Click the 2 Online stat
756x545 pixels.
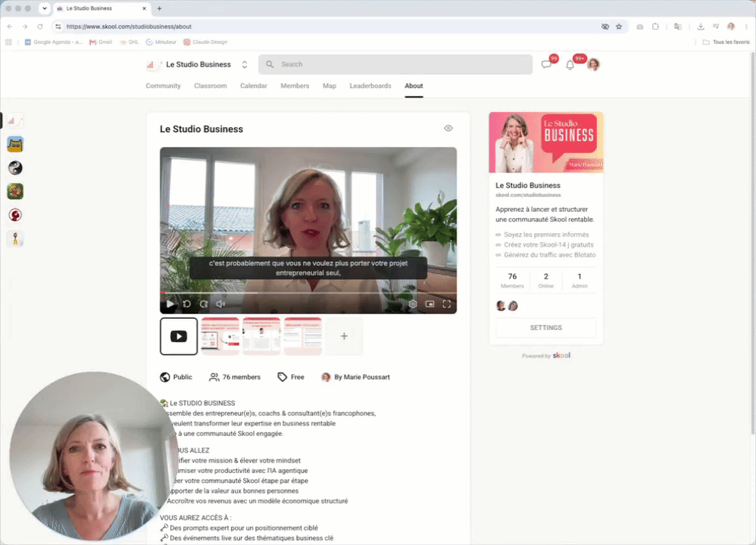545,280
